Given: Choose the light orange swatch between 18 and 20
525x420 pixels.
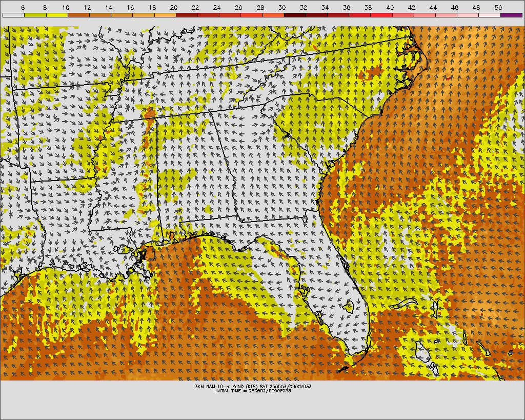Looking at the screenshot, I should click(x=165, y=15).
